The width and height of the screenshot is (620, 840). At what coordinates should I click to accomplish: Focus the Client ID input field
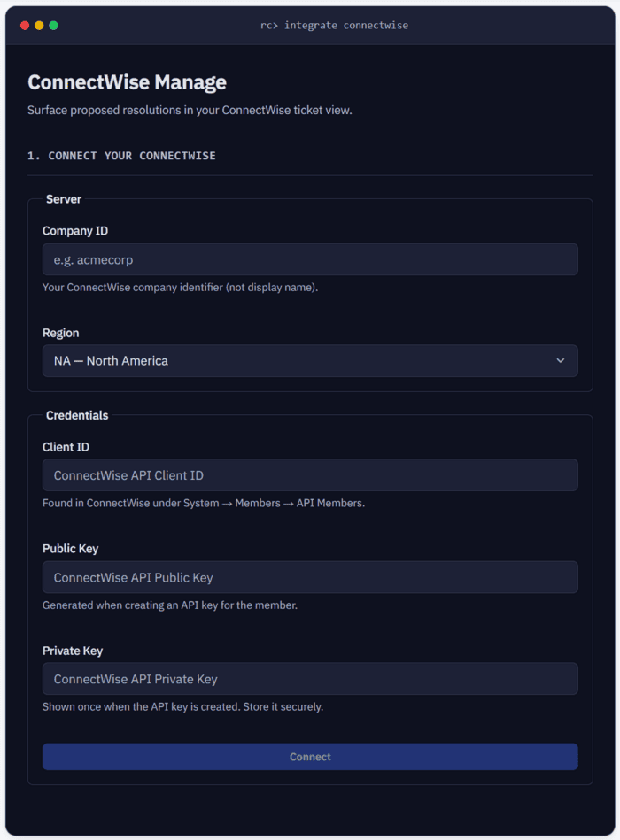click(x=310, y=475)
